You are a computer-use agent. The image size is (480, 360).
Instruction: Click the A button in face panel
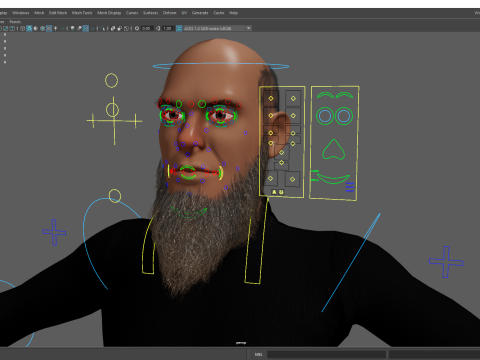click(x=274, y=192)
